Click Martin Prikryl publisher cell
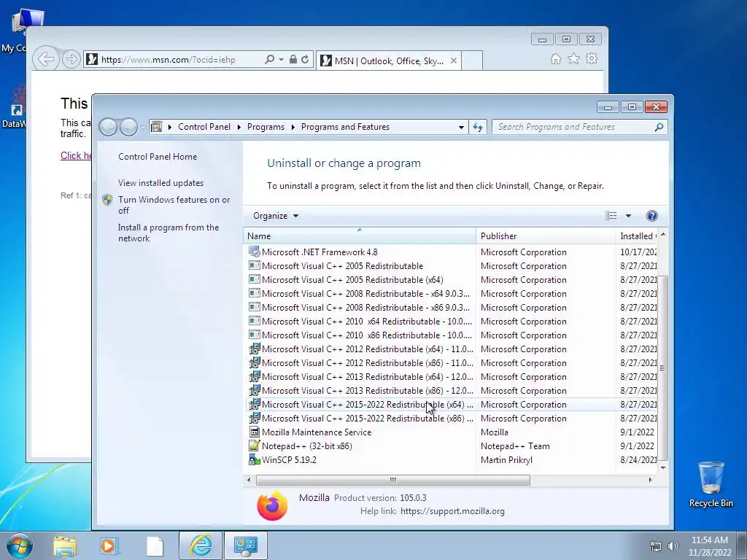Image resolution: width=747 pixels, height=560 pixels. pyautogui.click(x=506, y=460)
